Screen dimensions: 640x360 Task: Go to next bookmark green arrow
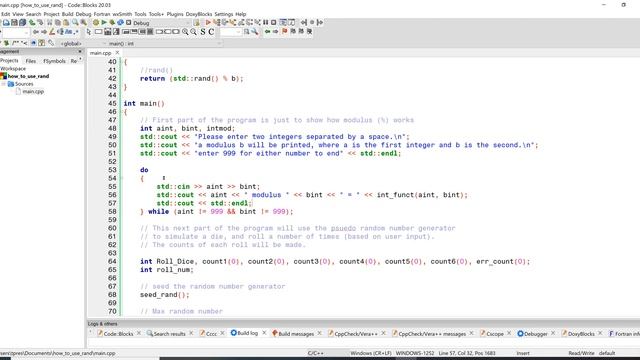(276, 31)
